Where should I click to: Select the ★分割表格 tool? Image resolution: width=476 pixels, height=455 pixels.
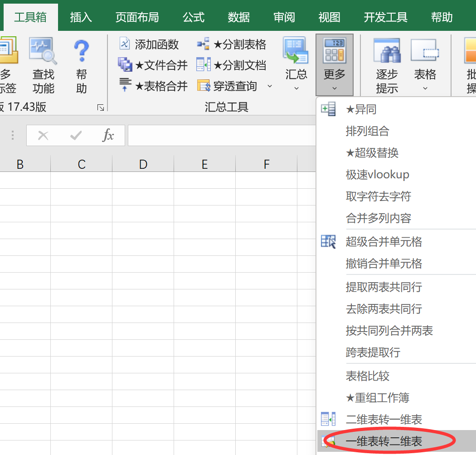[x=232, y=44]
